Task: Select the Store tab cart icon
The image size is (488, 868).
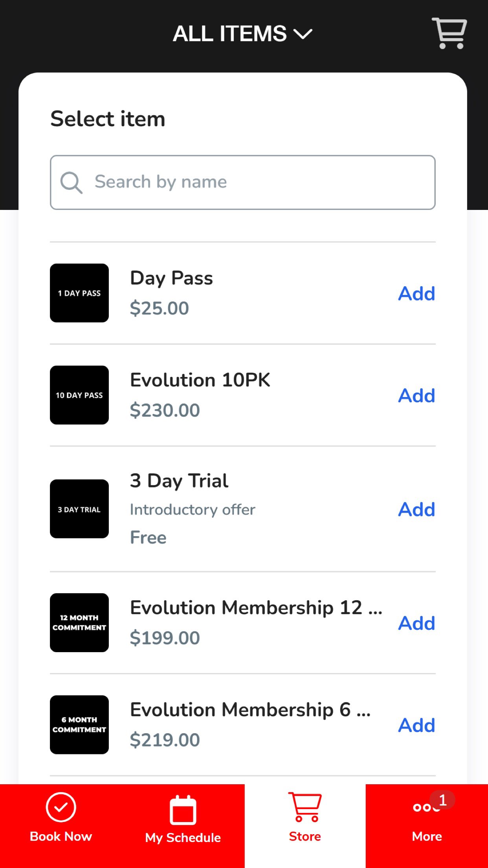Action: pyautogui.click(x=305, y=808)
